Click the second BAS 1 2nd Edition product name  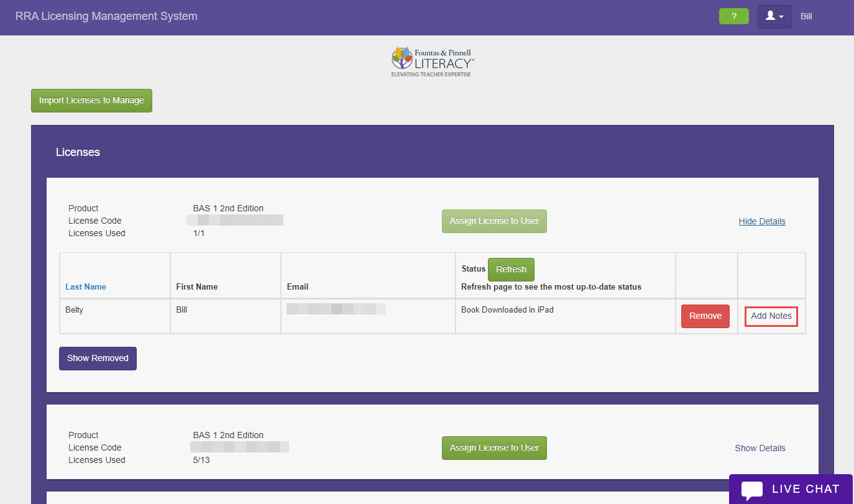pos(228,436)
